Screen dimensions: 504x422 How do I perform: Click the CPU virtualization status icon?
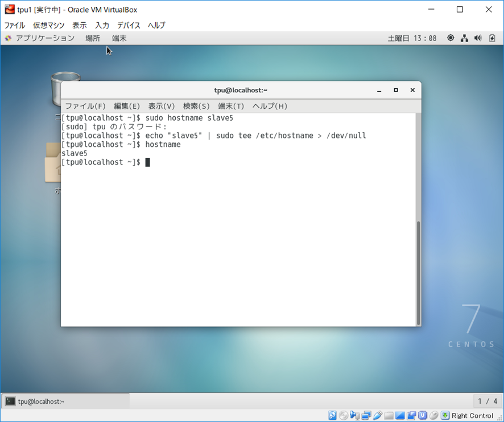click(x=423, y=416)
